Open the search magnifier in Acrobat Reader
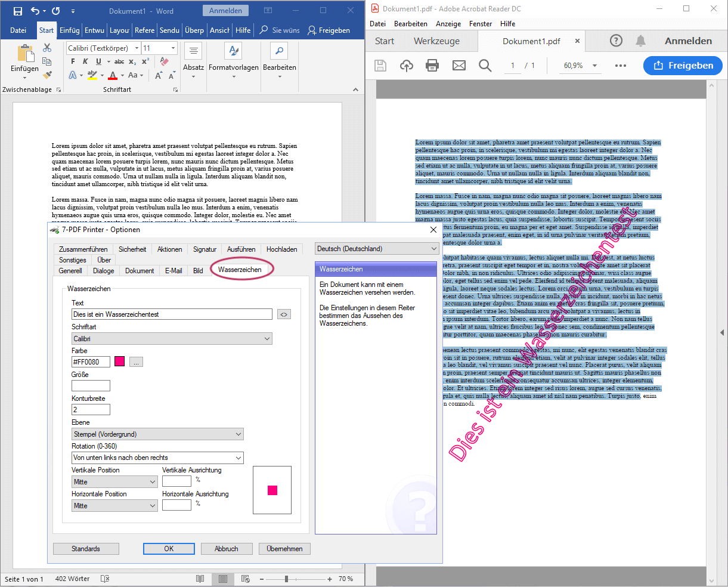 point(485,66)
